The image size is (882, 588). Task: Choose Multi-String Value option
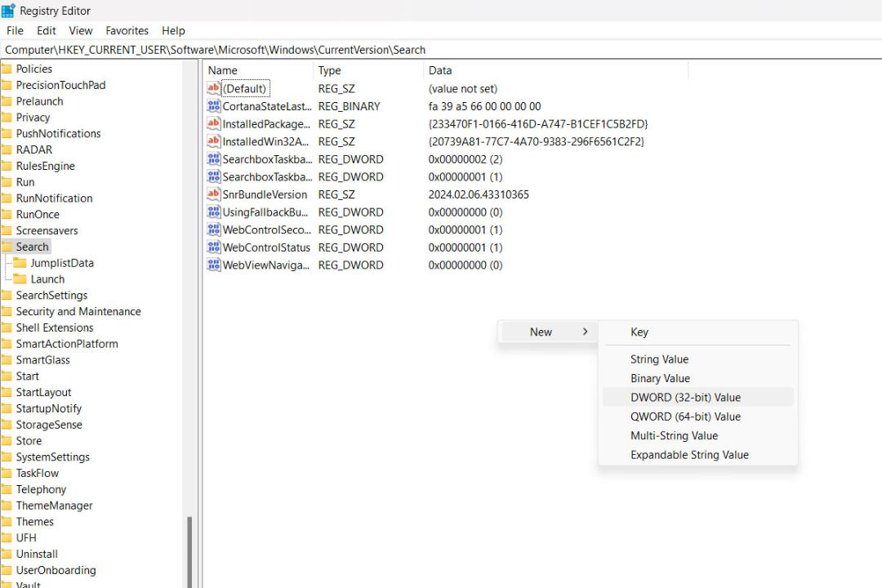click(x=697, y=435)
